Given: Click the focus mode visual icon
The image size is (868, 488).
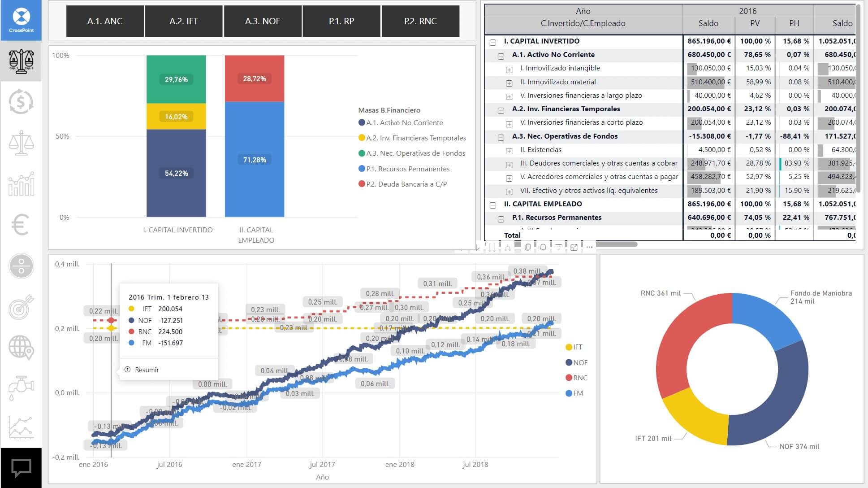Looking at the screenshot, I should pos(574,247).
